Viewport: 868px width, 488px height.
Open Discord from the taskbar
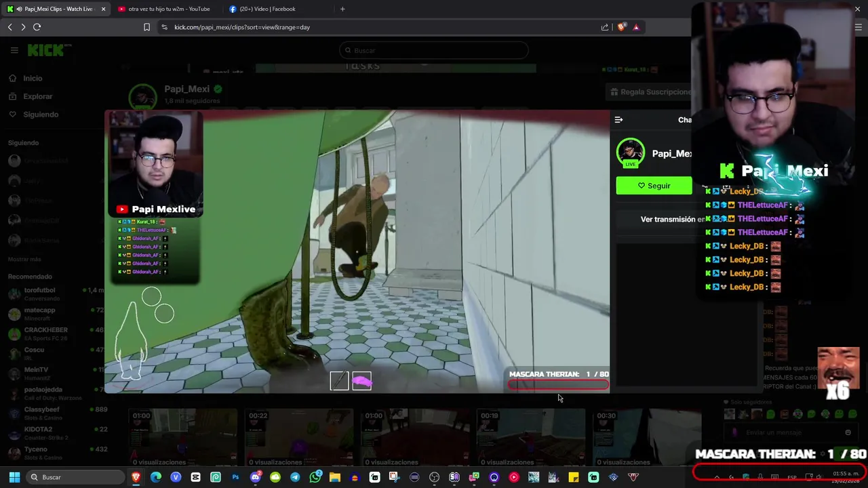point(256,477)
